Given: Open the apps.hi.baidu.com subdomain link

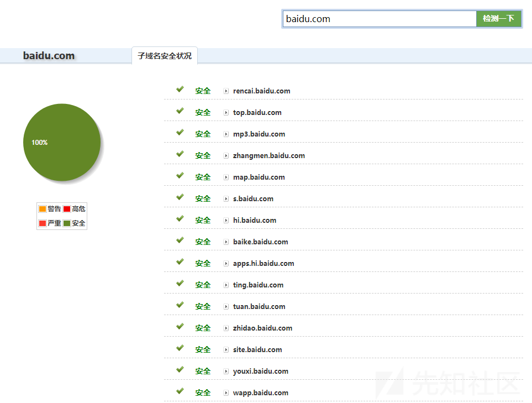Looking at the screenshot, I should click(264, 264).
